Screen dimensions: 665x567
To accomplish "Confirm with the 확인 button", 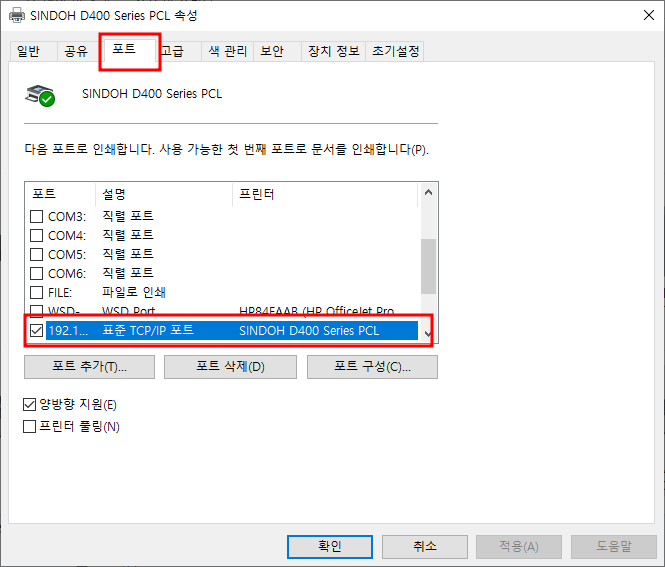I will coord(330,547).
